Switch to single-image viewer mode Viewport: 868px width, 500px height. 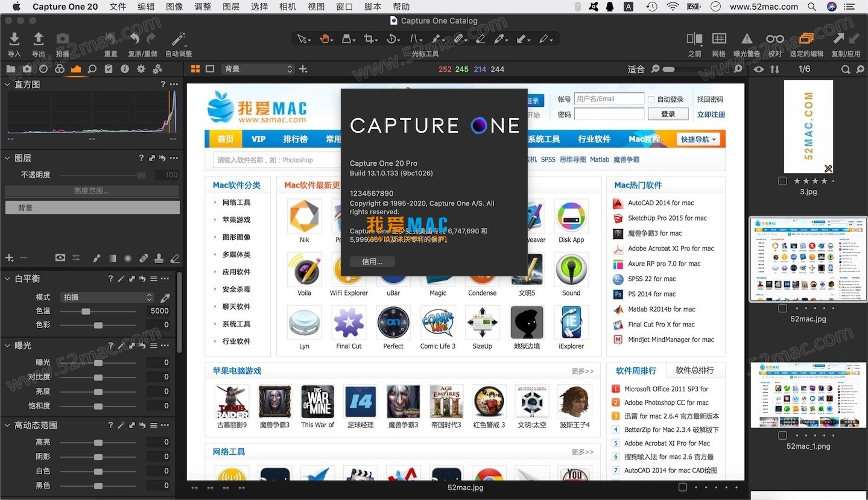pyautogui.click(x=210, y=69)
